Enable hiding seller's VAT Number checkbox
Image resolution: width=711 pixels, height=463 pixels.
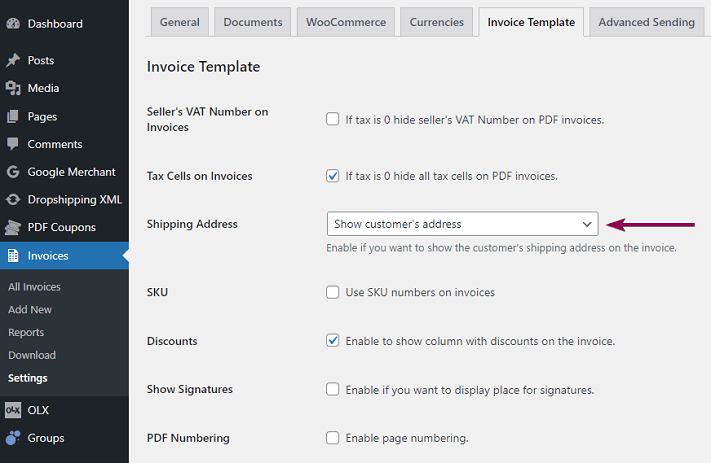click(333, 120)
